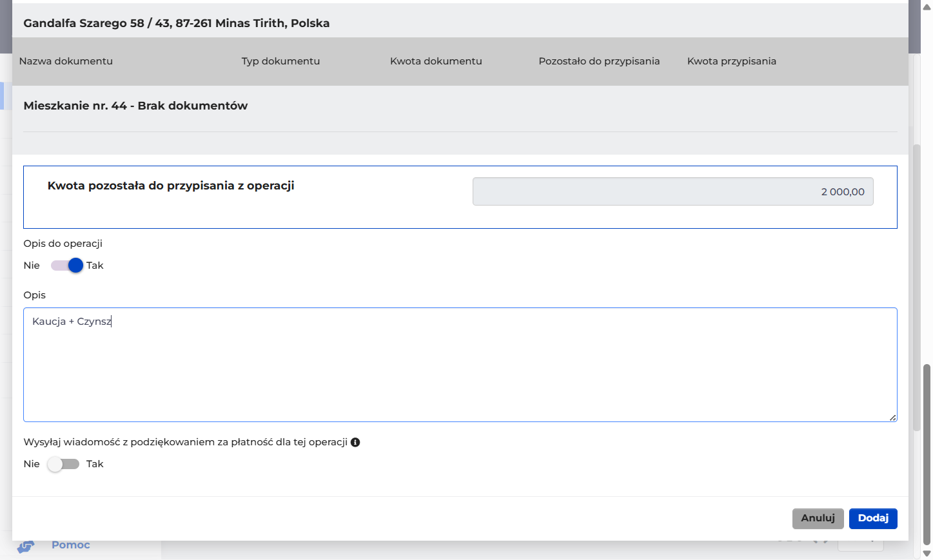Click the Nie label of thank-you message toggle

click(x=32, y=464)
